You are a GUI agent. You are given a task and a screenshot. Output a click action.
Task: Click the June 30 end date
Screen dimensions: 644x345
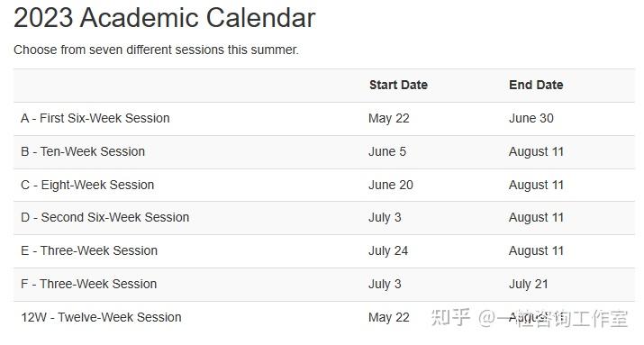pos(531,119)
